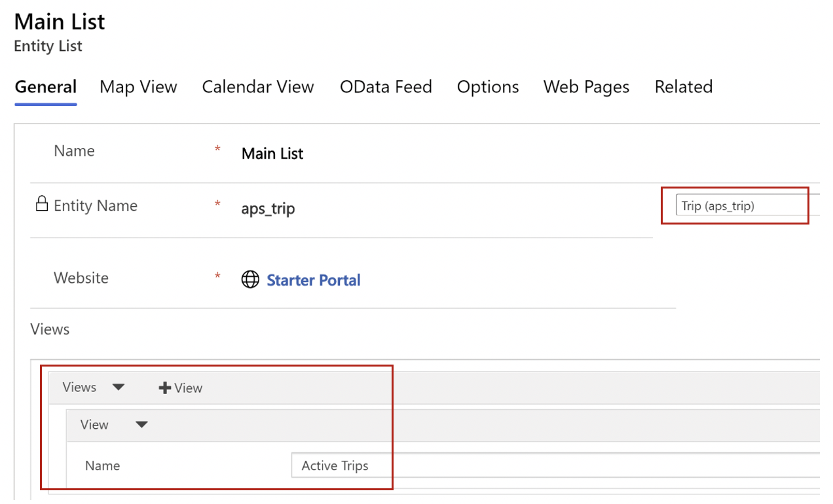Open the Starter Portal website link
Screen dimensions: 833x504
click(314, 280)
